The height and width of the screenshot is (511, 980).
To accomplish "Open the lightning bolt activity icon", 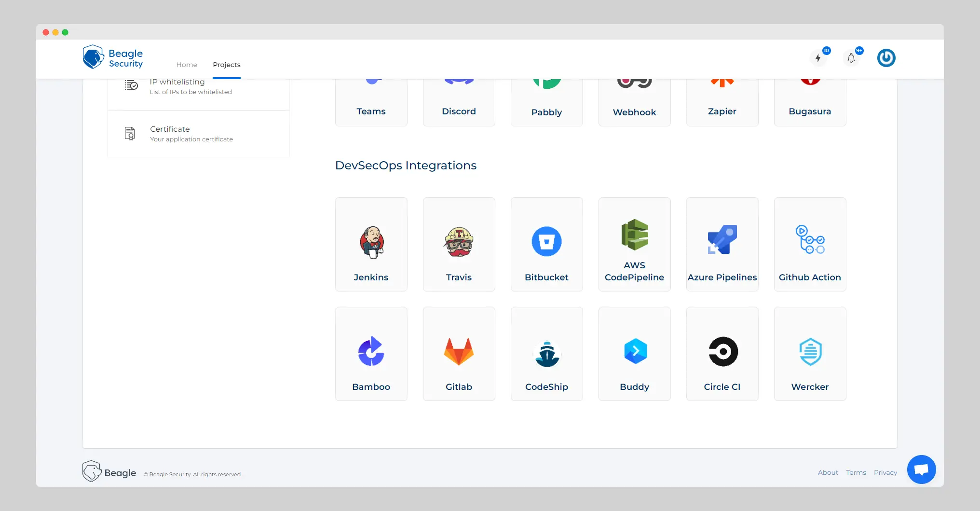I will pyautogui.click(x=818, y=58).
